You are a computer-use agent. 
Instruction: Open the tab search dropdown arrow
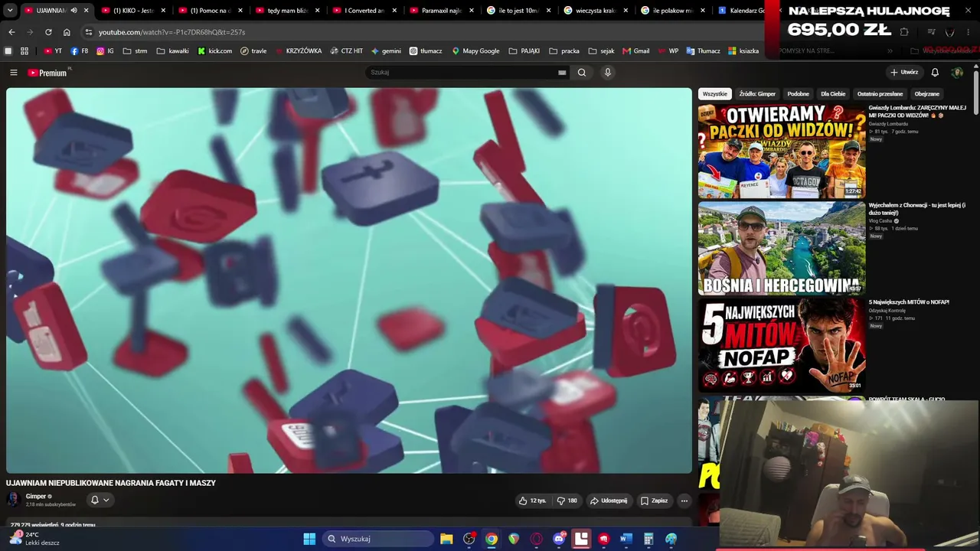[x=10, y=11]
